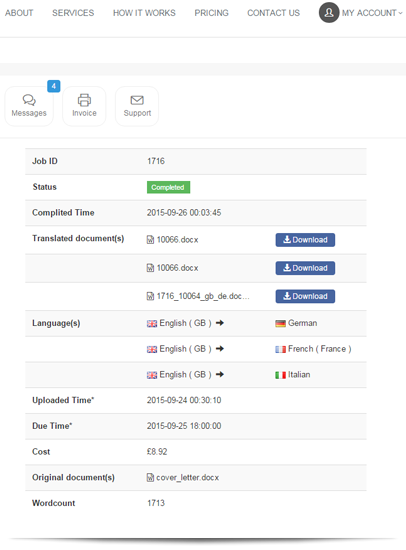
Task: Click the Invoice printer icon
Action: pyautogui.click(x=84, y=100)
